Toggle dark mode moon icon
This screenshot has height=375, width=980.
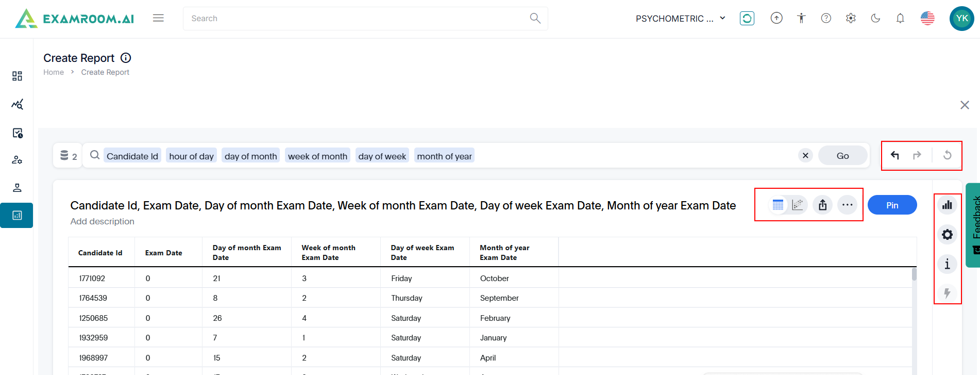point(875,19)
